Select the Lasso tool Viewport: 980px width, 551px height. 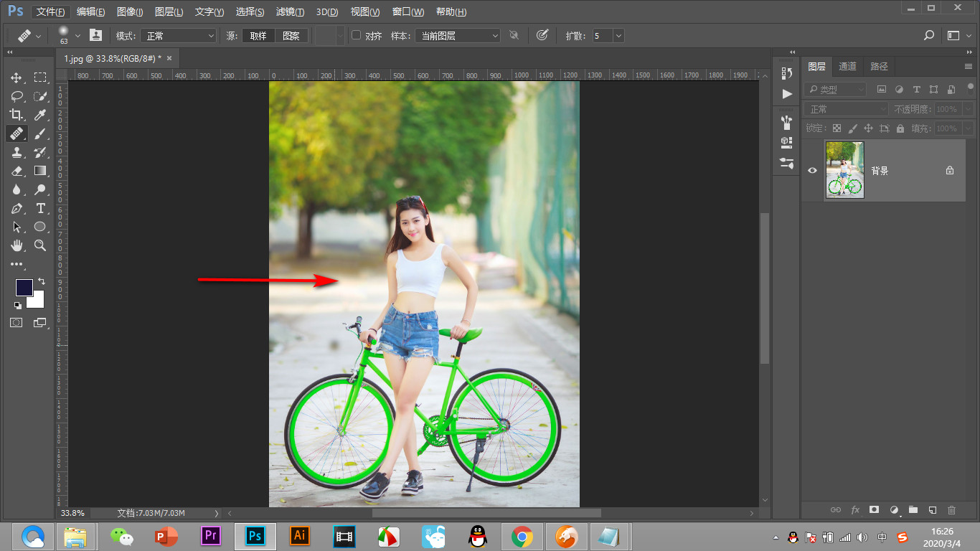pyautogui.click(x=17, y=96)
